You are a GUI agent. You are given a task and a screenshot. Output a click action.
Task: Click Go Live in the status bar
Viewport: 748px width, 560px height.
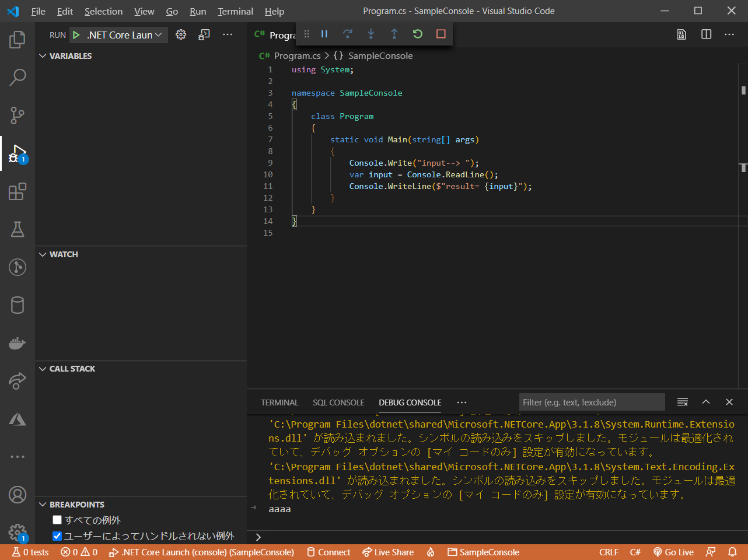coord(673,552)
